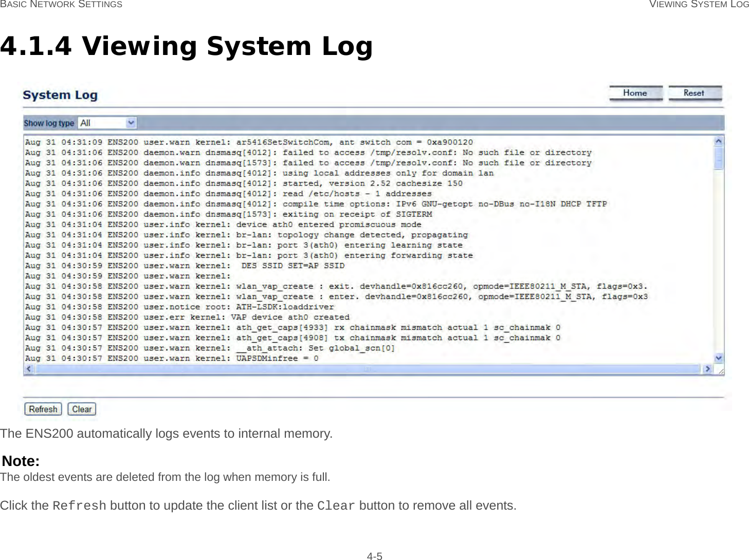Click the log scroll up arrow
The image size is (749, 560).
click(x=719, y=141)
